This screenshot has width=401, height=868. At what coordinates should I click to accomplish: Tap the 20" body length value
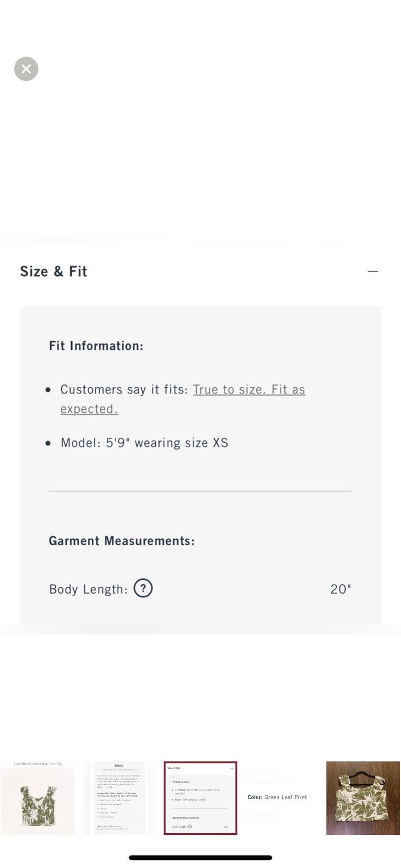[x=341, y=589]
